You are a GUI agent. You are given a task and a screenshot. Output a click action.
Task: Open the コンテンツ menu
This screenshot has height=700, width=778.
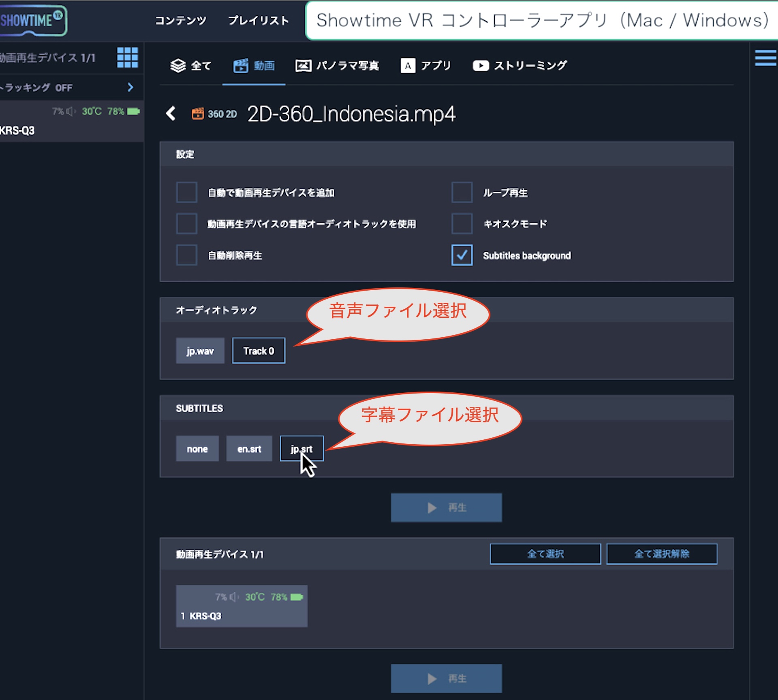pos(181,20)
